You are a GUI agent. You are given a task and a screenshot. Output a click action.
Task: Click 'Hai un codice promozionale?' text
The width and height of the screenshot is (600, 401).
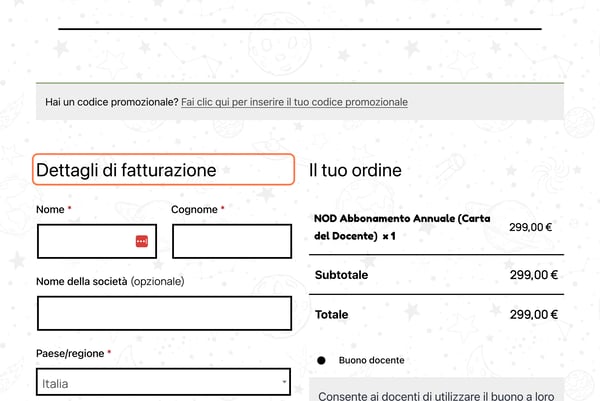tap(112, 102)
